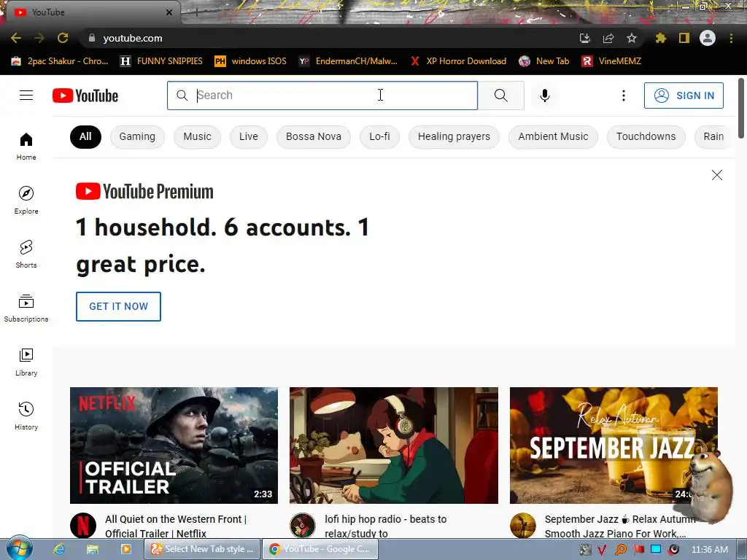747x560 pixels.
Task: Click the Netflix channel avatar
Action: coord(83,525)
